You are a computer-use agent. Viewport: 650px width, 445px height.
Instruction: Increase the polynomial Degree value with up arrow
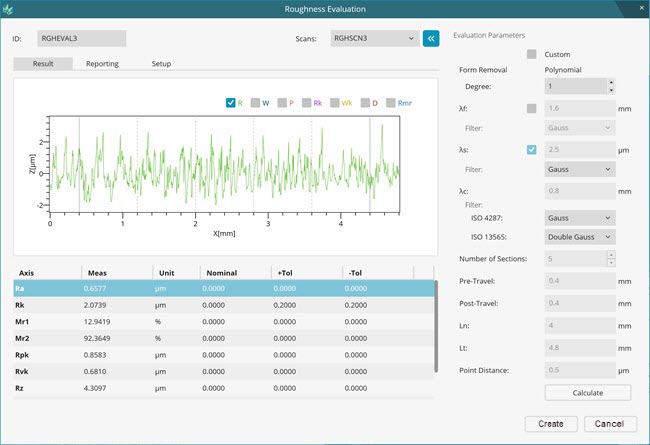(611, 83)
